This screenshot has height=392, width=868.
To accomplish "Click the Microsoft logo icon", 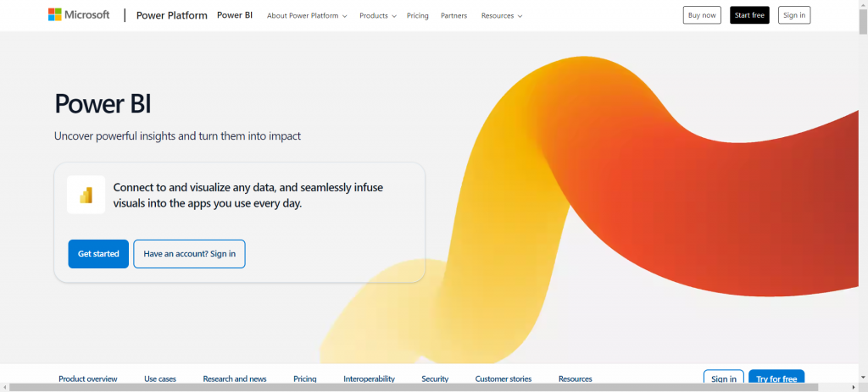I will (x=54, y=14).
